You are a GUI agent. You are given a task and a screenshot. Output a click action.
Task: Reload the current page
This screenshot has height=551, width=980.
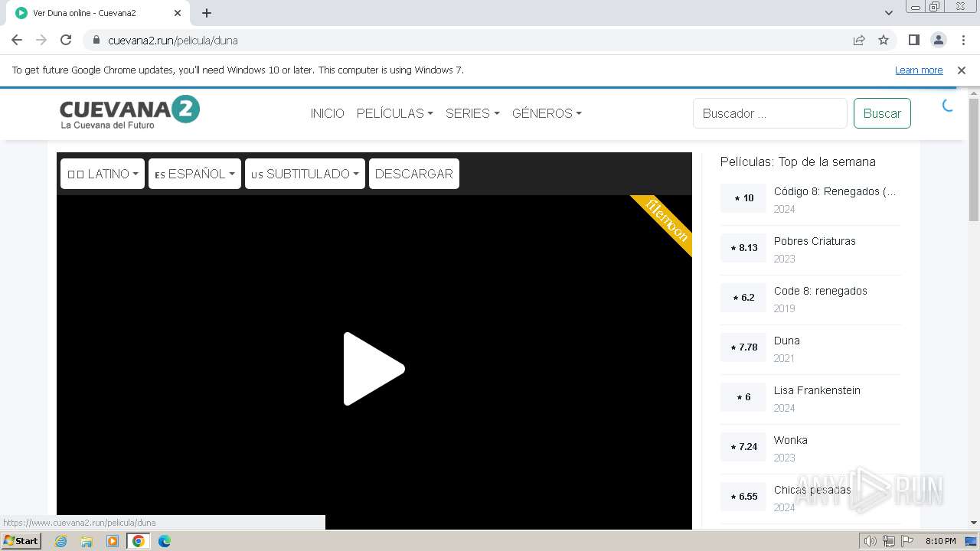tap(66, 40)
